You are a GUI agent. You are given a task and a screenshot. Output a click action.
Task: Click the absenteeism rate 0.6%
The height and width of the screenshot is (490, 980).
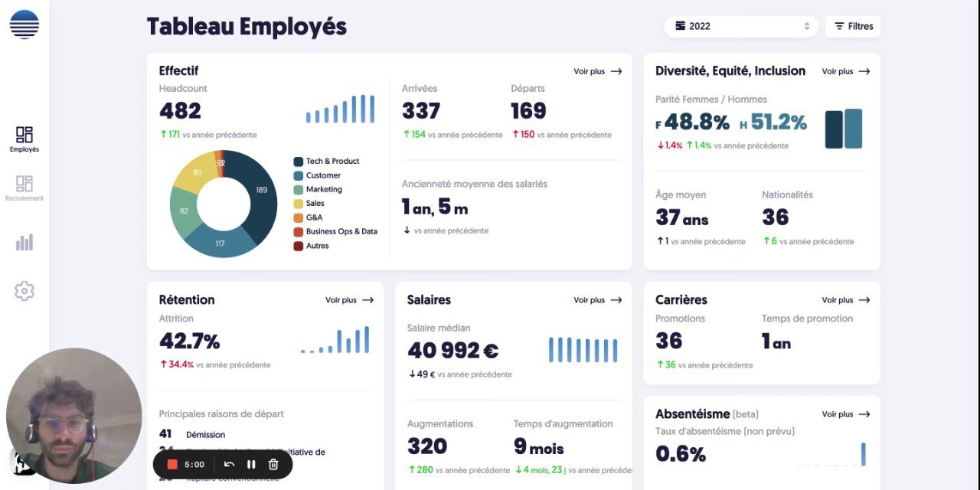pos(681,454)
